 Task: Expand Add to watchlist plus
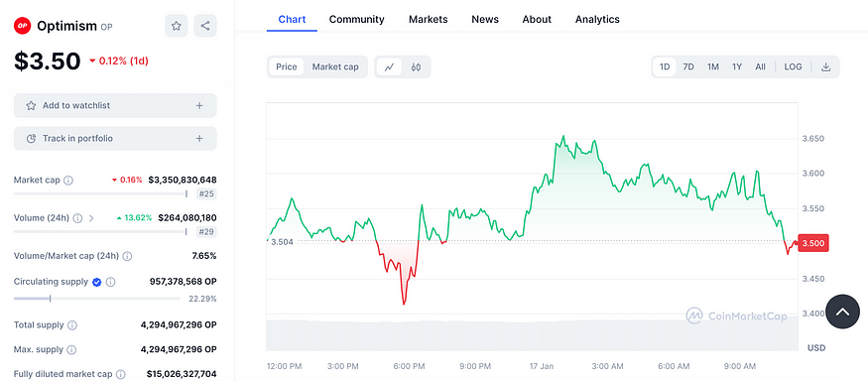(199, 105)
